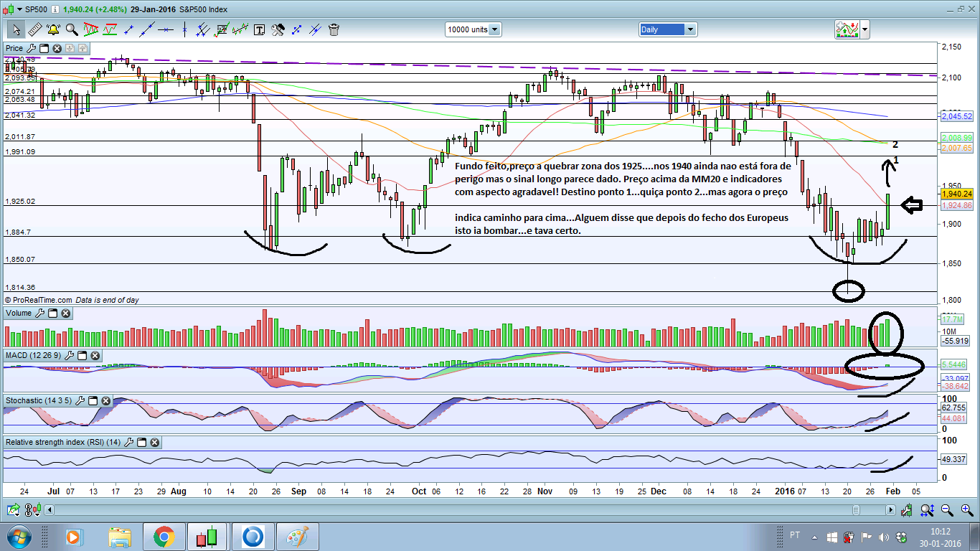Select the arrow cursor tool
The height and width of the screenshot is (551, 980).
[16, 29]
